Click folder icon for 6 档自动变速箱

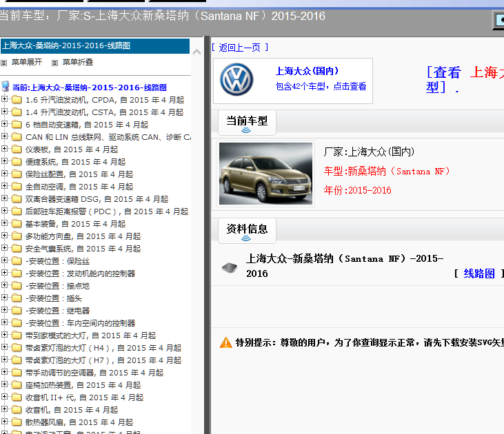pos(17,124)
